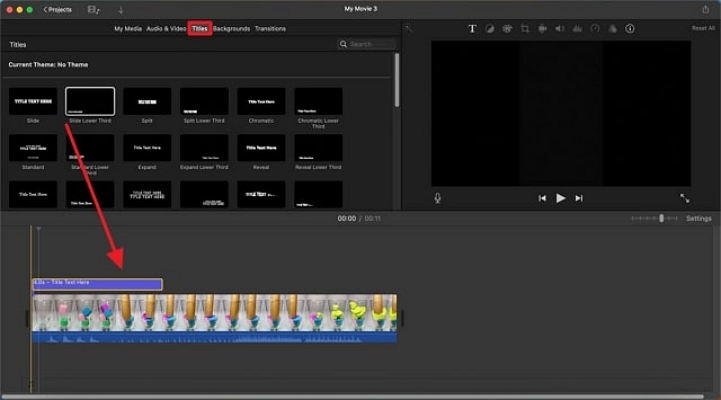Open the Volume adjustment tool

(x=560, y=29)
